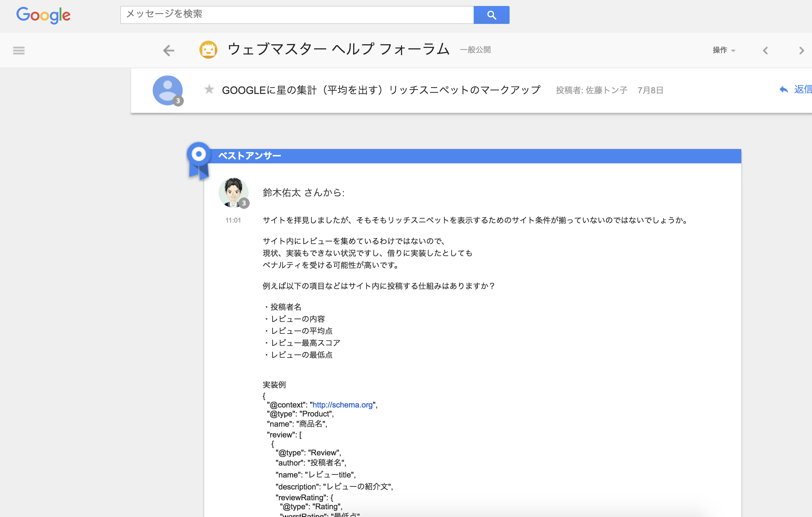
Task: Click the topic title GOOGLEに星の集計
Action: coord(381,90)
